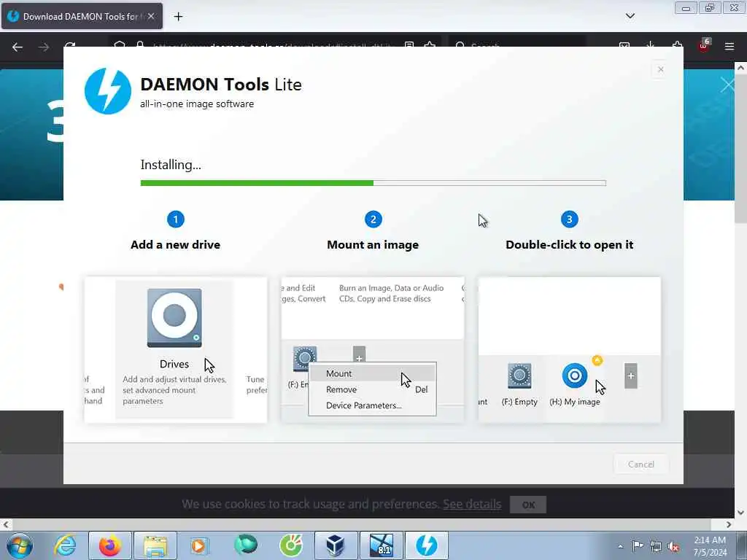The width and height of the screenshot is (747, 560).
Task: Click the vertical scrollbar up arrow
Action: [740, 68]
